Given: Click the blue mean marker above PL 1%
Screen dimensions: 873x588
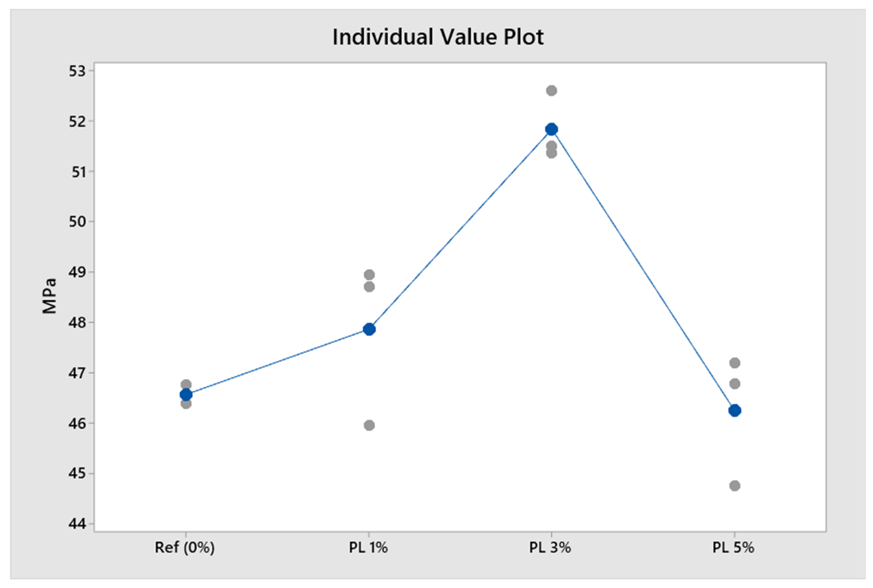Looking at the screenshot, I should pyautogui.click(x=369, y=329).
